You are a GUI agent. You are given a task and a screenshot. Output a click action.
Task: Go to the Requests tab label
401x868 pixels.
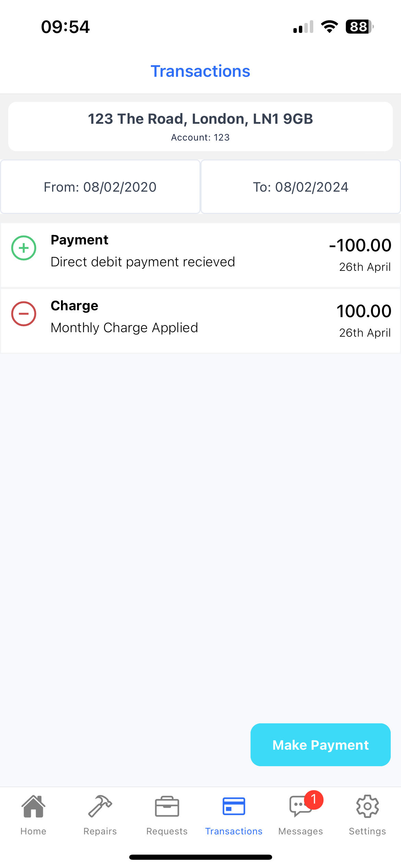pos(167,831)
